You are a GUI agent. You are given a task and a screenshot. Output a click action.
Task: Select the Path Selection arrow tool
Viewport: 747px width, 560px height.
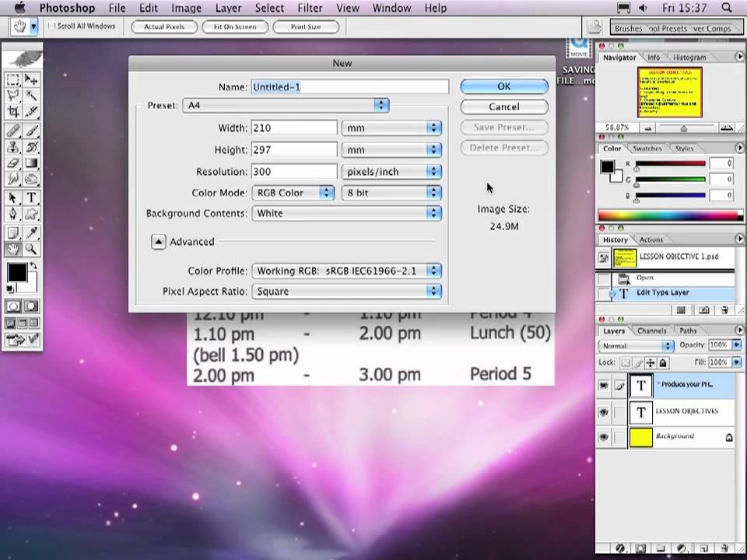(x=13, y=197)
